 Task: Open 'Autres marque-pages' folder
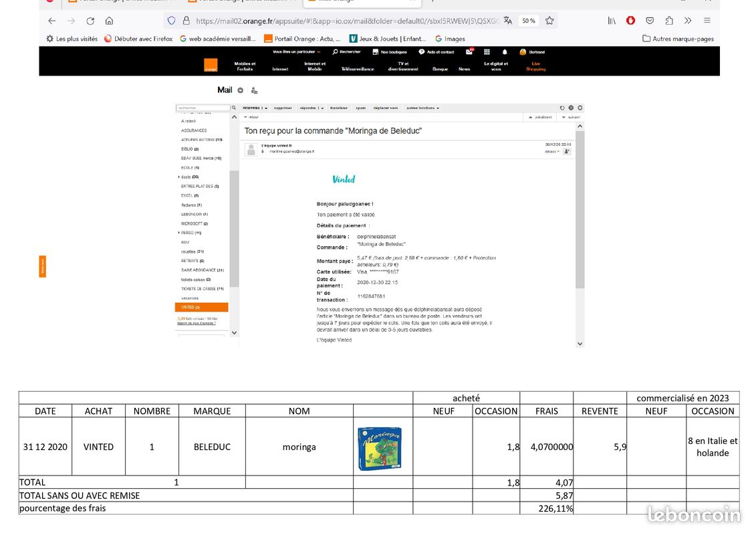[678, 39]
